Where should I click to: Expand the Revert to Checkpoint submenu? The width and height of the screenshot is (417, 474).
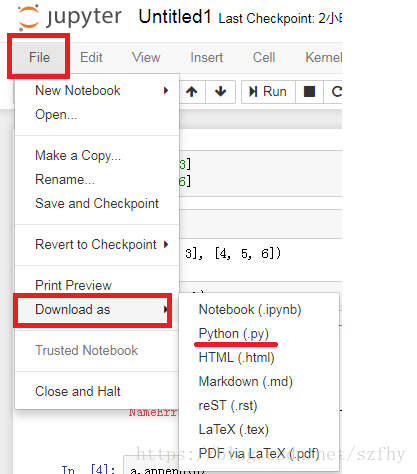[x=97, y=244]
